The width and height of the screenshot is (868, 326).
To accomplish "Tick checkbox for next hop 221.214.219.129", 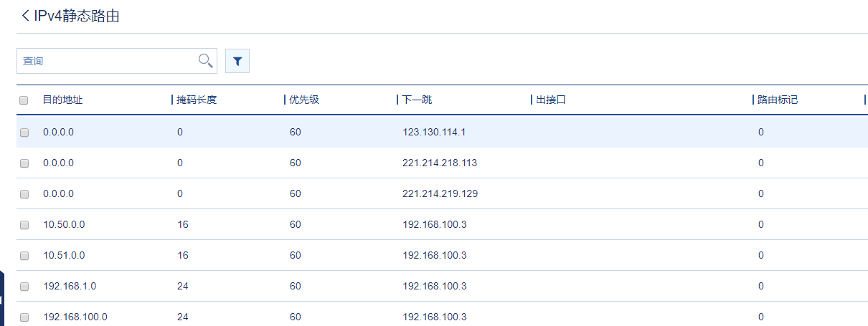I will click(24, 194).
